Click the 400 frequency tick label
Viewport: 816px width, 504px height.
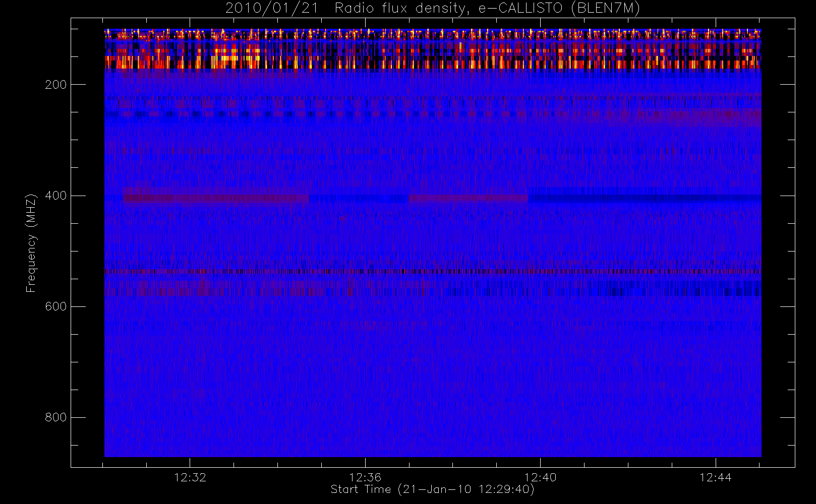(56, 196)
